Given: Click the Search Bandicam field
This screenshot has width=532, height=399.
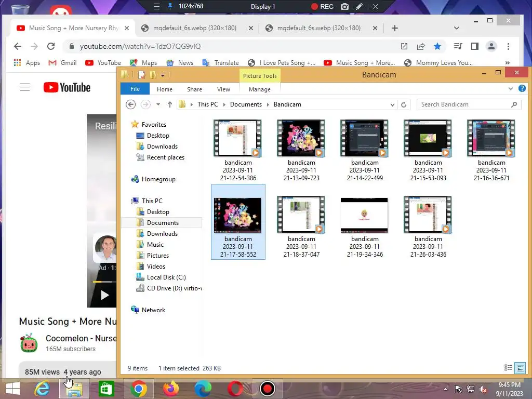Looking at the screenshot, I should tap(469, 104).
